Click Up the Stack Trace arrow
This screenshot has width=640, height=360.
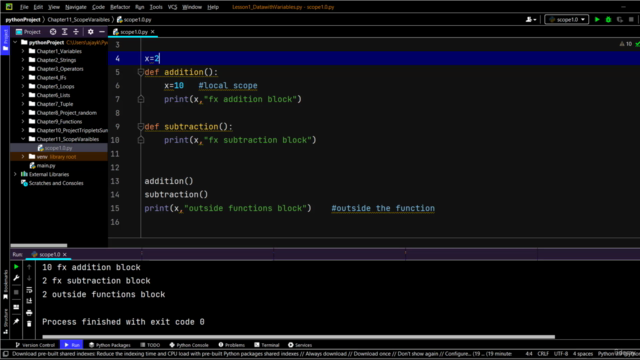[x=29, y=267]
